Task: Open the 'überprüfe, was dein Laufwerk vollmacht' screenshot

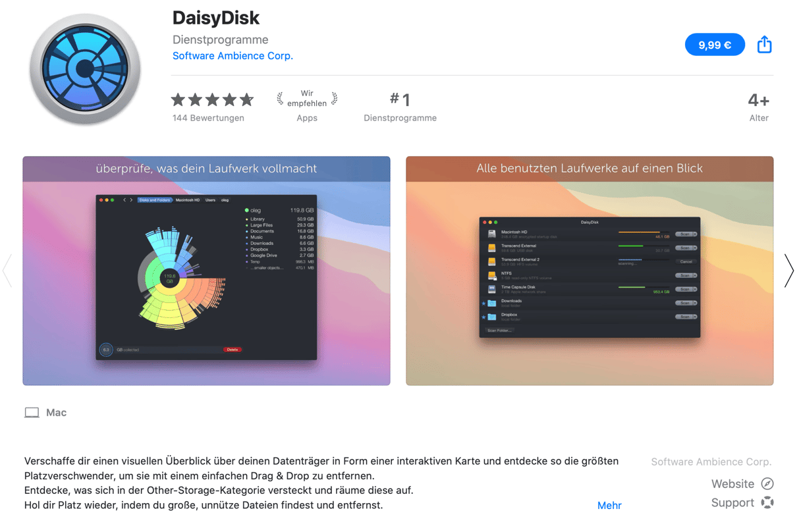Action: [x=206, y=271]
